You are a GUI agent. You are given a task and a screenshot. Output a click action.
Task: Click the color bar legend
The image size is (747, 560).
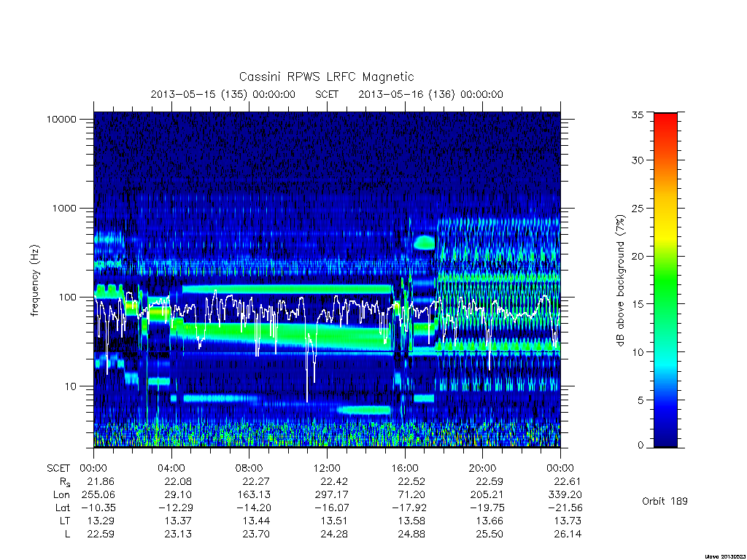[x=665, y=280]
